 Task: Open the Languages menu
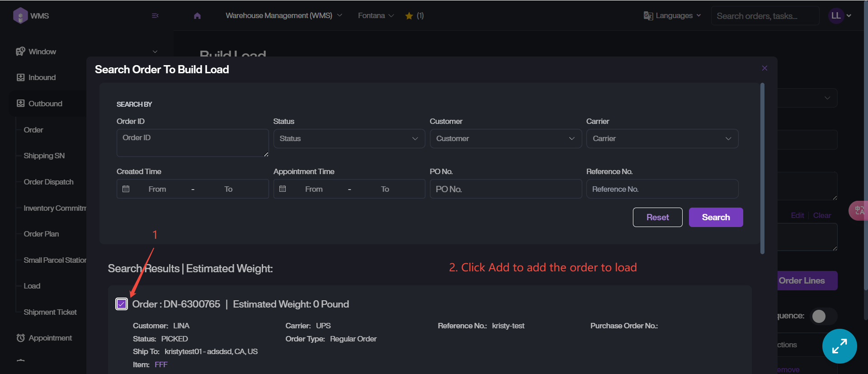click(673, 16)
